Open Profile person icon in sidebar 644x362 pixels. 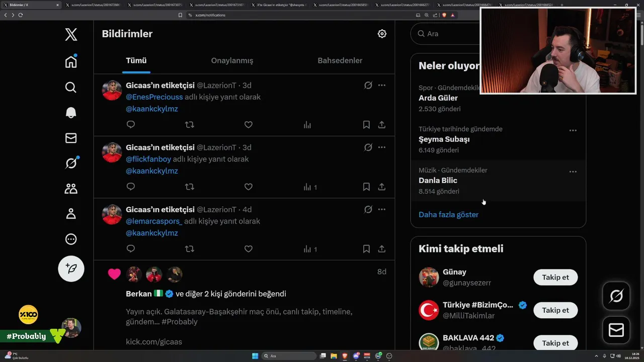click(x=71, y=214)
